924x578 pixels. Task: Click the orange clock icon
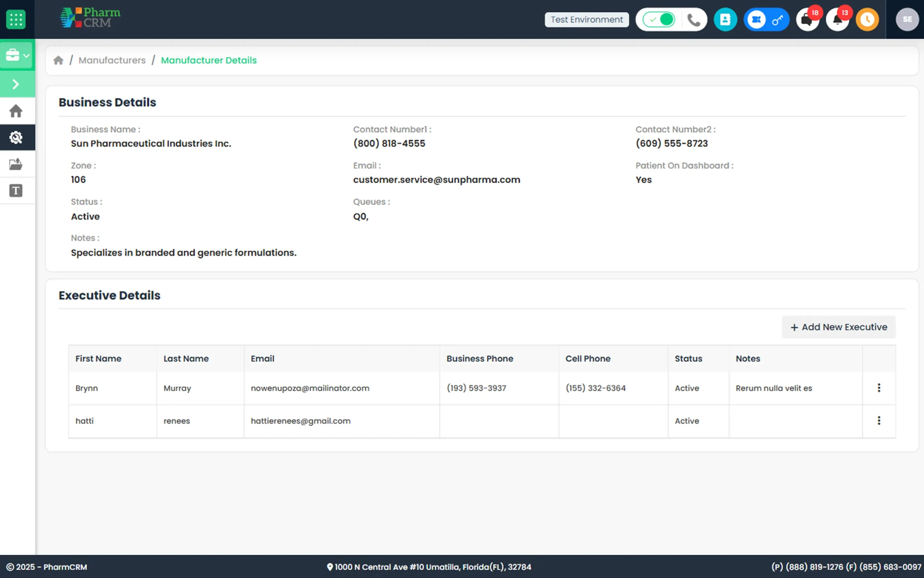867,19
